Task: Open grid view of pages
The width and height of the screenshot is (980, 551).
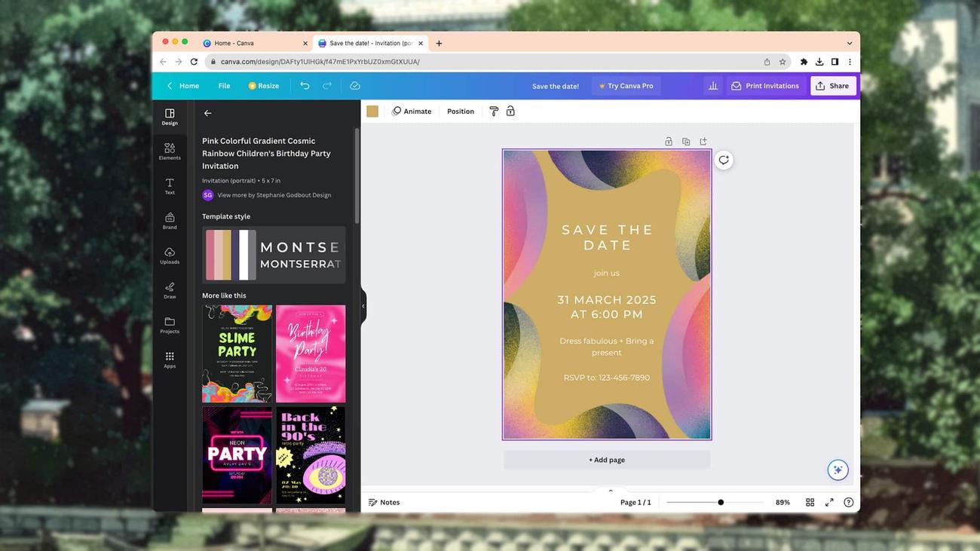Action: click(809, 501)
